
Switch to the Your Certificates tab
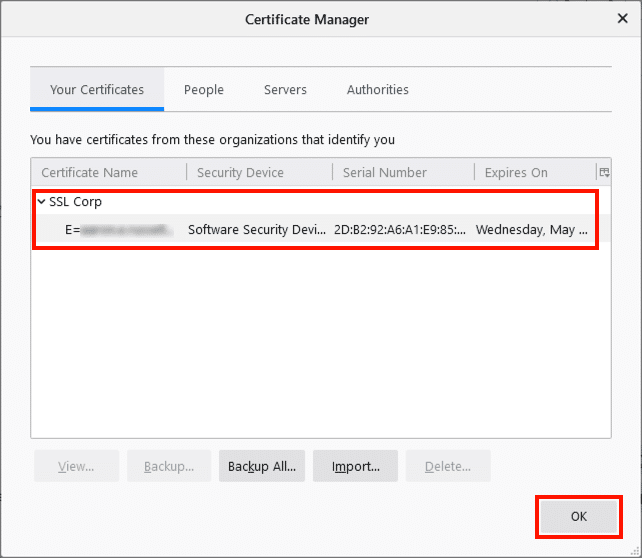pos(97,90)
